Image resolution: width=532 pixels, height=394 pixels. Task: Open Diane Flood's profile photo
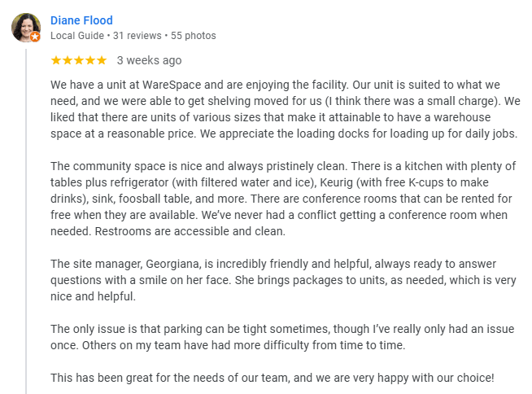point(26,28)
